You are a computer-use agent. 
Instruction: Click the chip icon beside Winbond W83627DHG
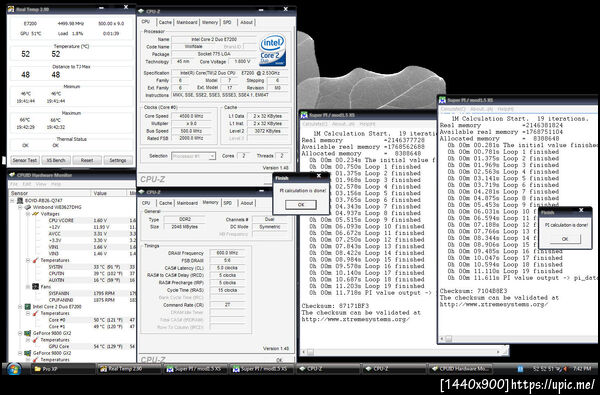tap(28, 207)
